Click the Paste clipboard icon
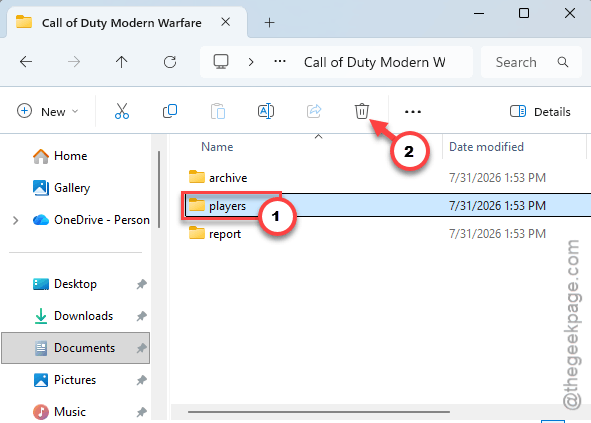591x423 pixels. [x=218, y=111]
